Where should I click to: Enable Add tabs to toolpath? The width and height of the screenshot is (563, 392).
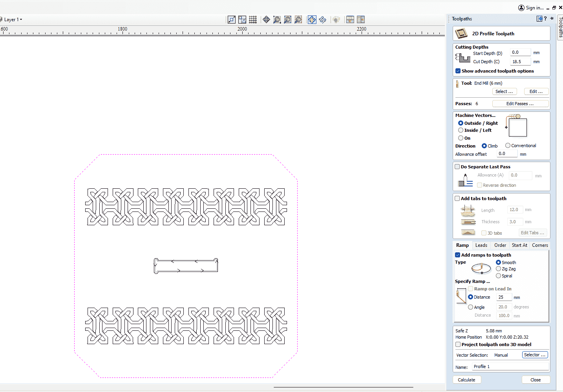pyautogui.click(x=457, y=199)
